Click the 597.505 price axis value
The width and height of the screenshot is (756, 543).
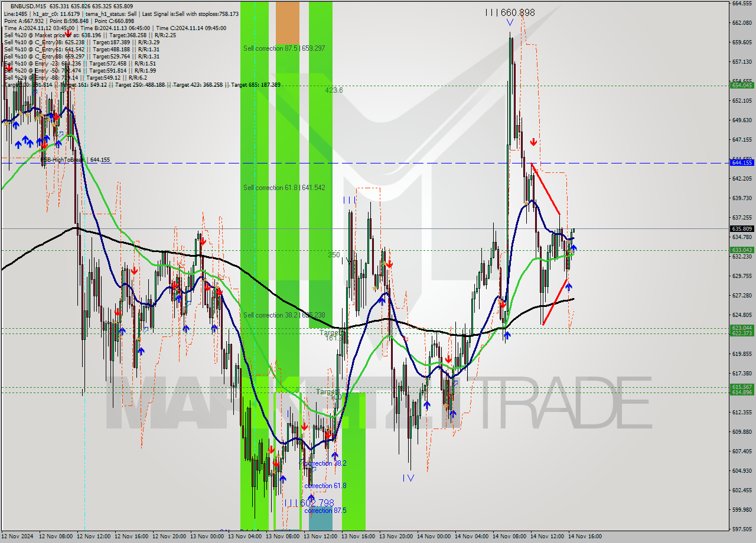click(742, 529)
